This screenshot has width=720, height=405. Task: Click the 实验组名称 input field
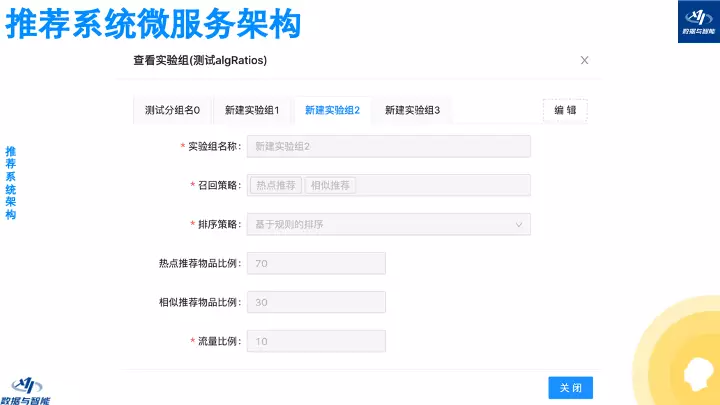388,146
